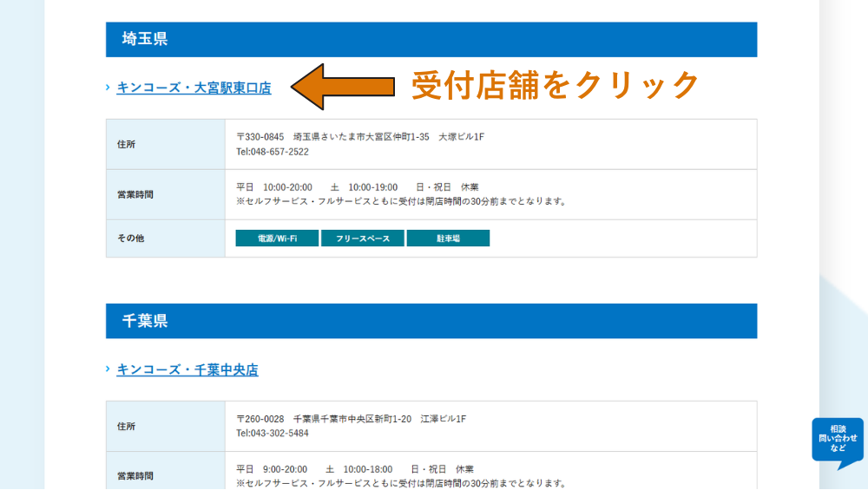Click the 住所 label in the Omiya table
The width and height of the screenshot is (868, 490).
[x=126, y=144]
